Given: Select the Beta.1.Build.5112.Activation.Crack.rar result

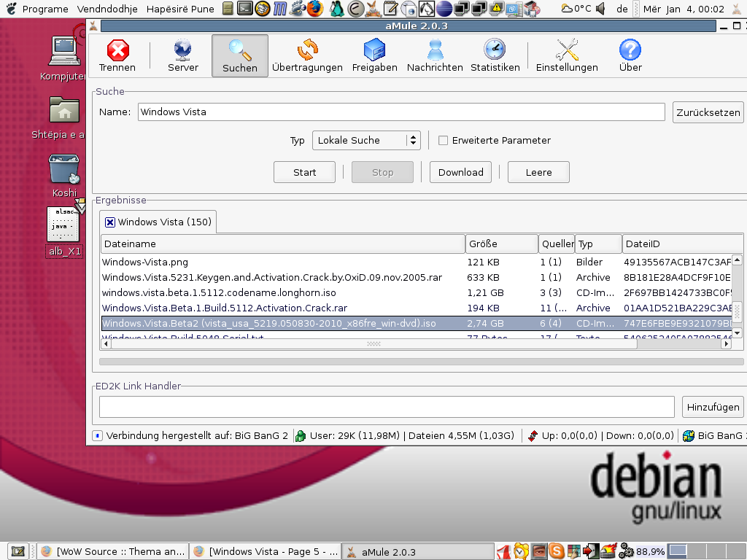Looking at the screenshot, I should pos(417,308).
